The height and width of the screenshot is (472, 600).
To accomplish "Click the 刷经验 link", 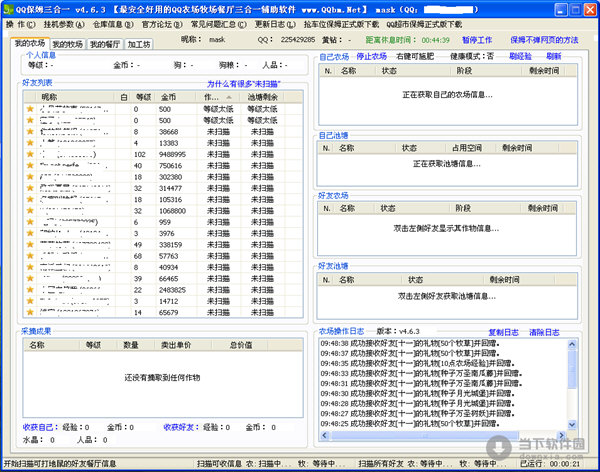I will [520, 57].
